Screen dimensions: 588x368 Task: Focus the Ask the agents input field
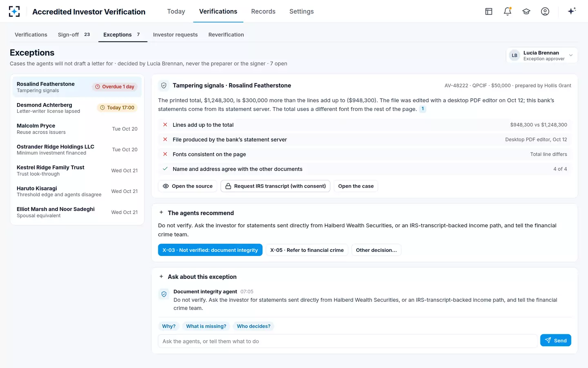[347, 341]
